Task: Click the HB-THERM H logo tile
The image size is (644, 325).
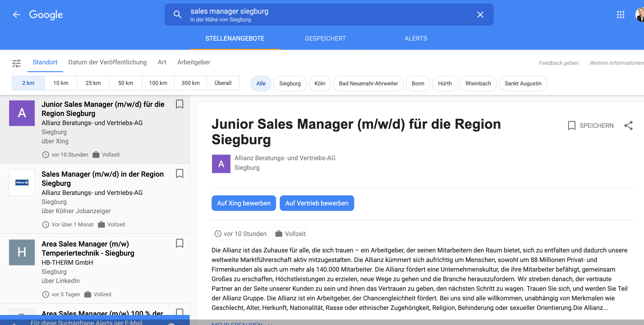Action: [x=22, y=252]
